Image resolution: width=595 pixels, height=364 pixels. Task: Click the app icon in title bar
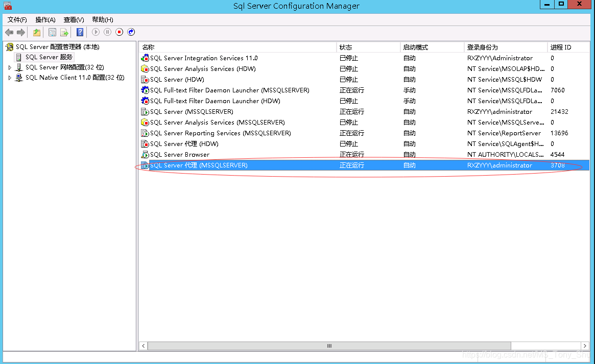click(x=8, y=5)
